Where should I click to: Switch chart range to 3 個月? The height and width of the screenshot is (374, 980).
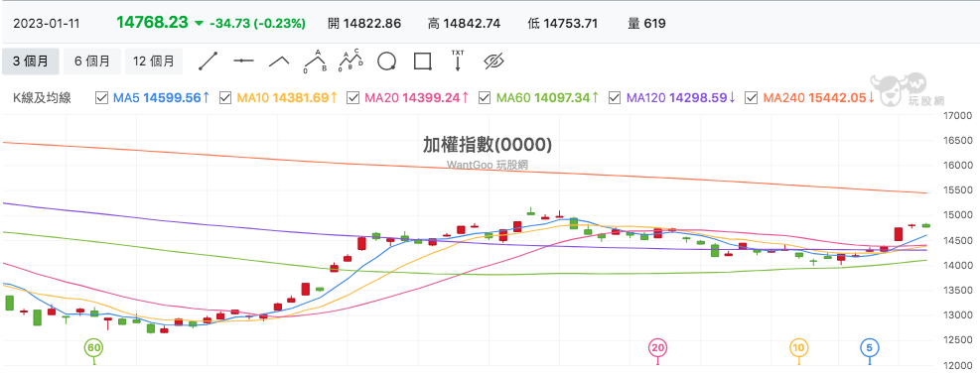point(31,62)
